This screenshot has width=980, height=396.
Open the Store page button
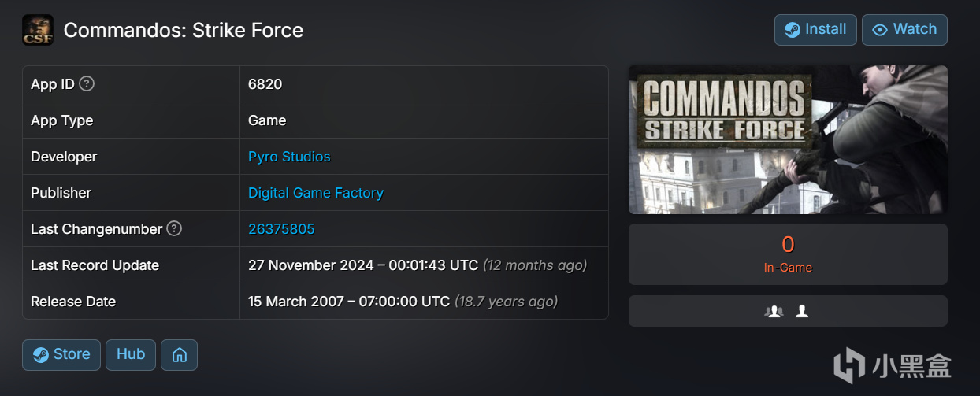pyautogui.click(x=61, y=354)
